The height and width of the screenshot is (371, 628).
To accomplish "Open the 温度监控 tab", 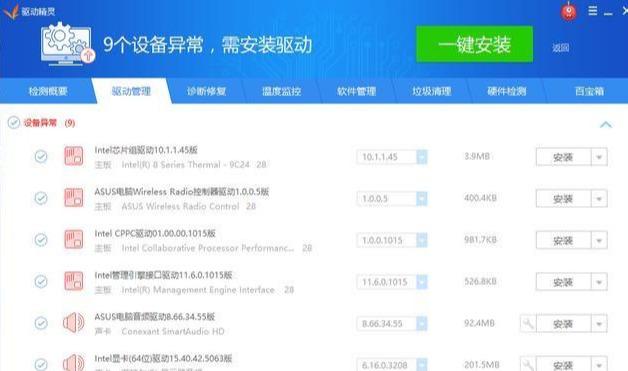I will click(282, 91).
